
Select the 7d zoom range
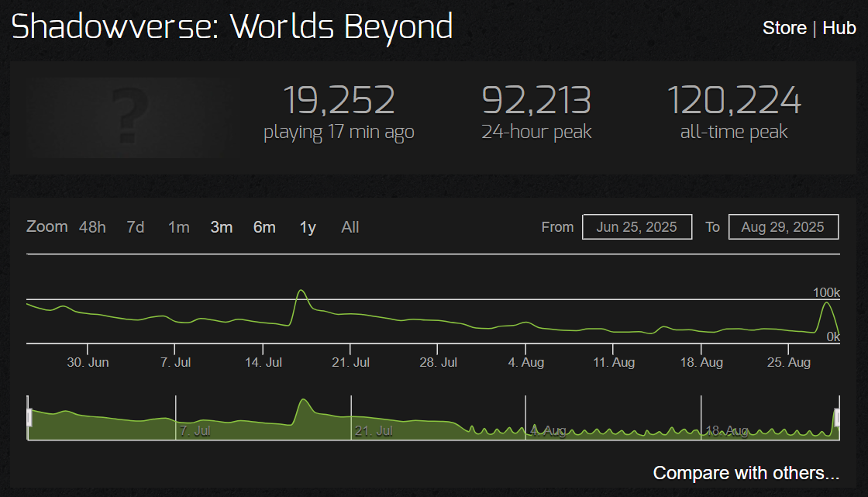coord(136,227)
